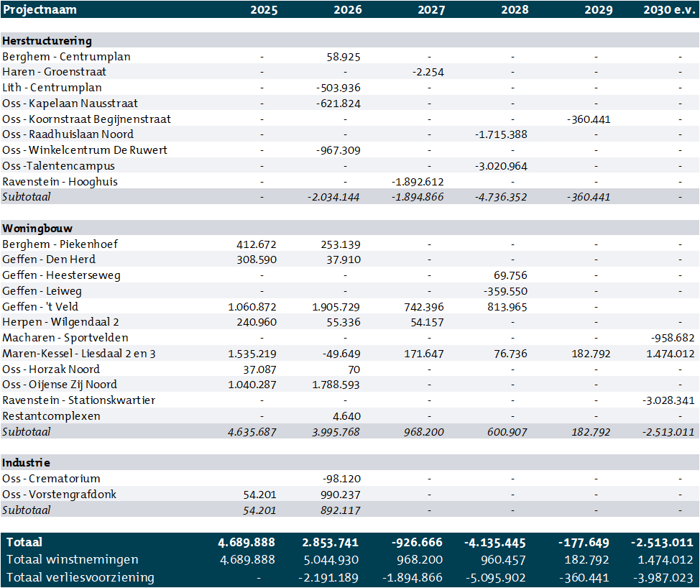Viewport: 700px width, 588px height.
Task: Select the Oss - Crematorium value -98.120
Action: [341, 479]
